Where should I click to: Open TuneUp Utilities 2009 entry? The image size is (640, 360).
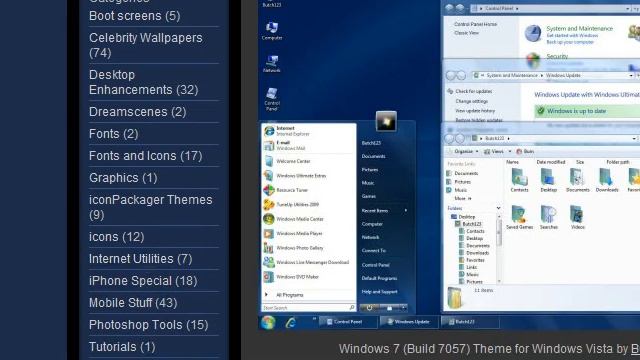coord(291,204)
